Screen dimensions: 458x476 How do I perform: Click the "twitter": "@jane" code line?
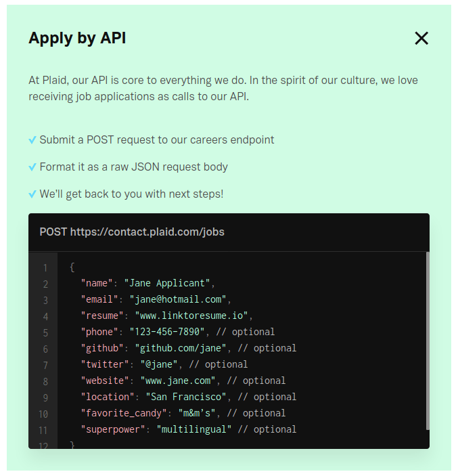click(x=164, y=364)
